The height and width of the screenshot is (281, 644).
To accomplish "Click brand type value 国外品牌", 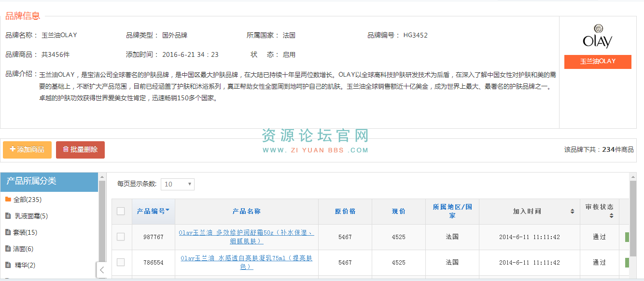I will pyautogui.click(x=175, y=35).
